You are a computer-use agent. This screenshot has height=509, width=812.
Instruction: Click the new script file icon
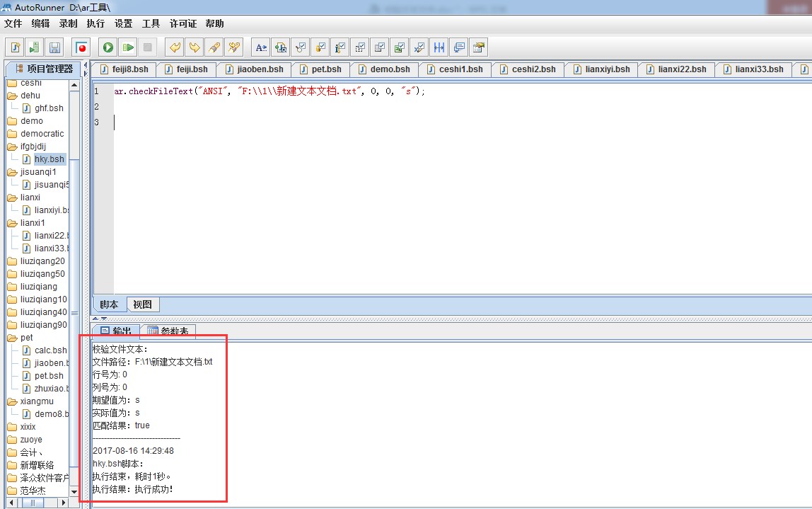[x=15, y=47]
